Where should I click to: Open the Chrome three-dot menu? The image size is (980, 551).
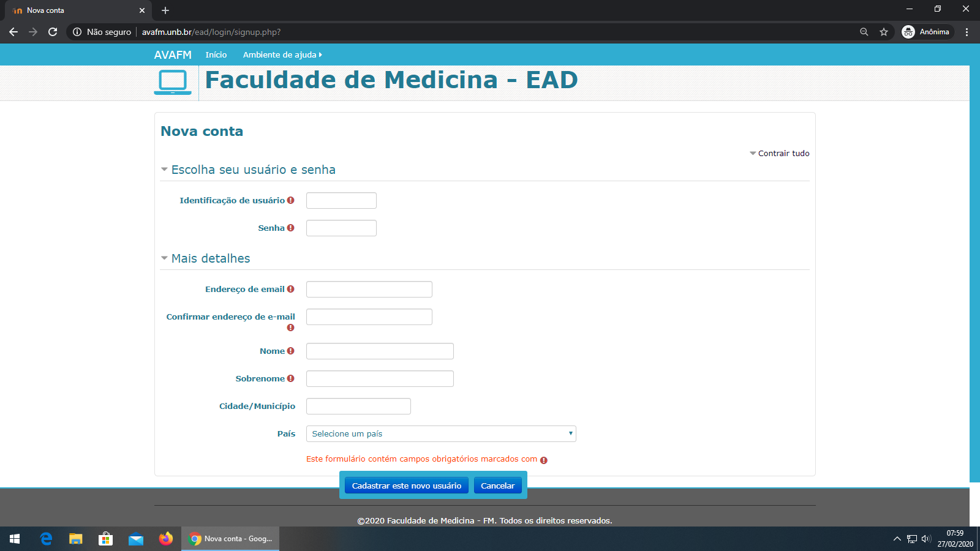tap(967, 32)
